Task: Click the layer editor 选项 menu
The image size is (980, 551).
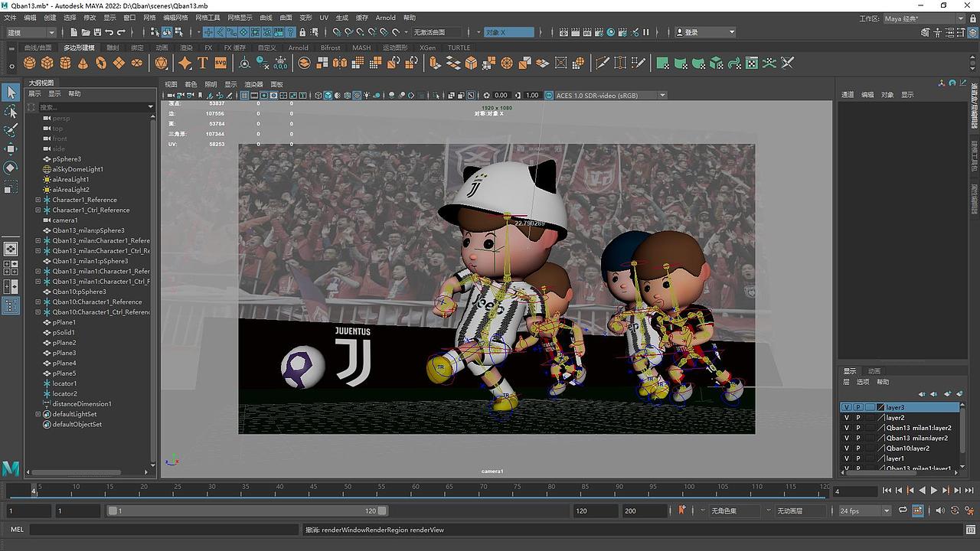Action: (863, 382)
